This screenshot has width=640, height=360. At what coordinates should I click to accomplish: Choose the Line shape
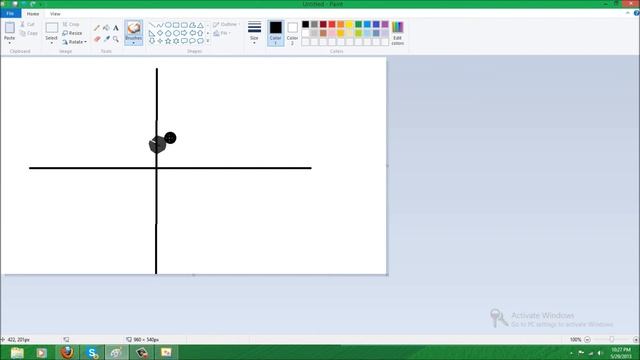coord(152,25)
